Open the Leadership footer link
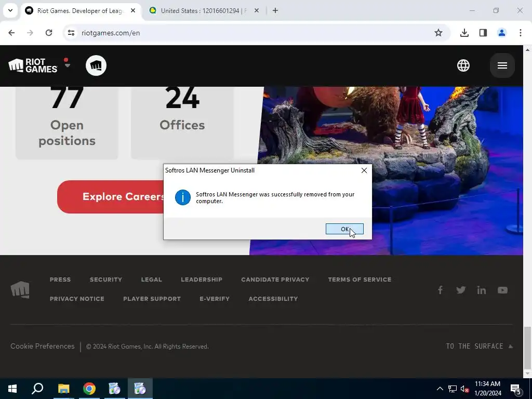Image resolution: width=532 pixels, height=399 pixels. pos(202,280)
